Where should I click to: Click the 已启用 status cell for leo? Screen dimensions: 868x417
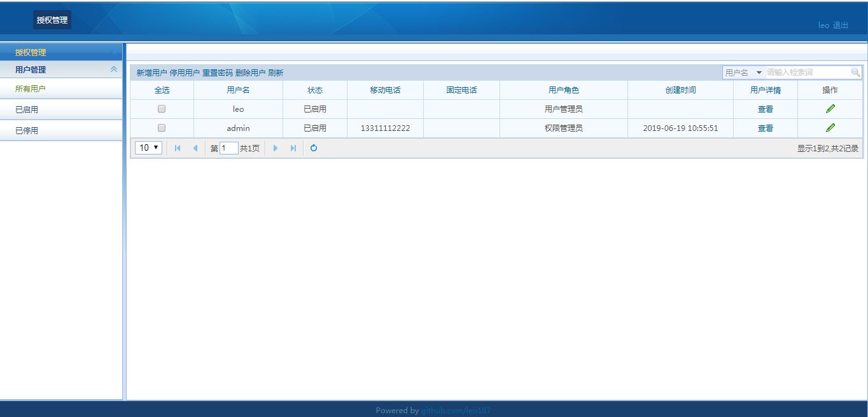click(315, 109)
